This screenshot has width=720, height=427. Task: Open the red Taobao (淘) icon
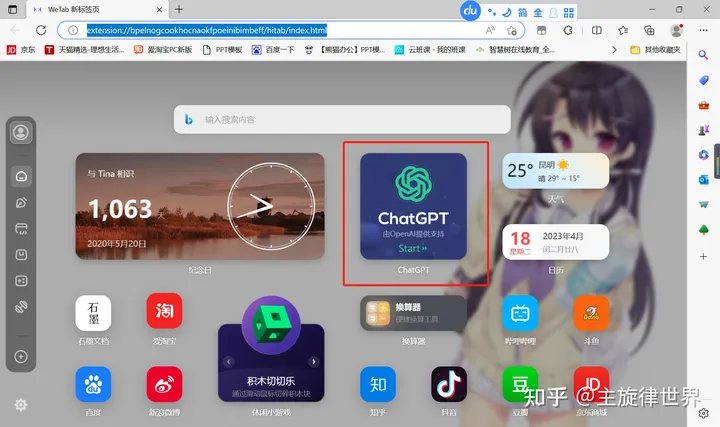tap(164, 311)
